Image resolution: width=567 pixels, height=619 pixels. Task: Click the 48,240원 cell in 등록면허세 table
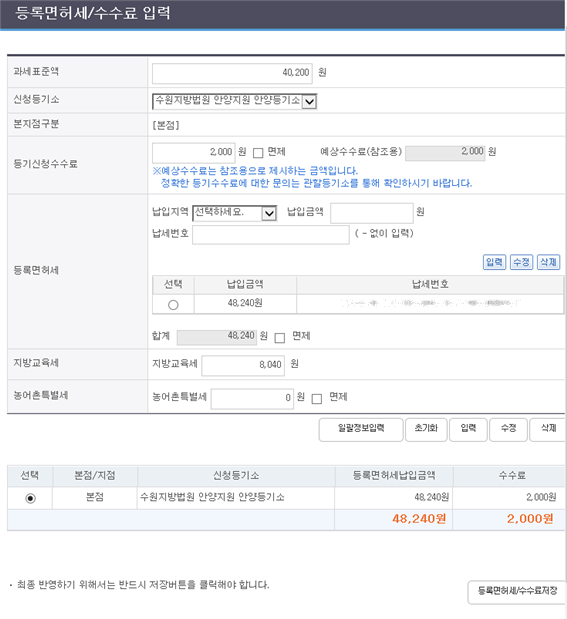point(245,303)
